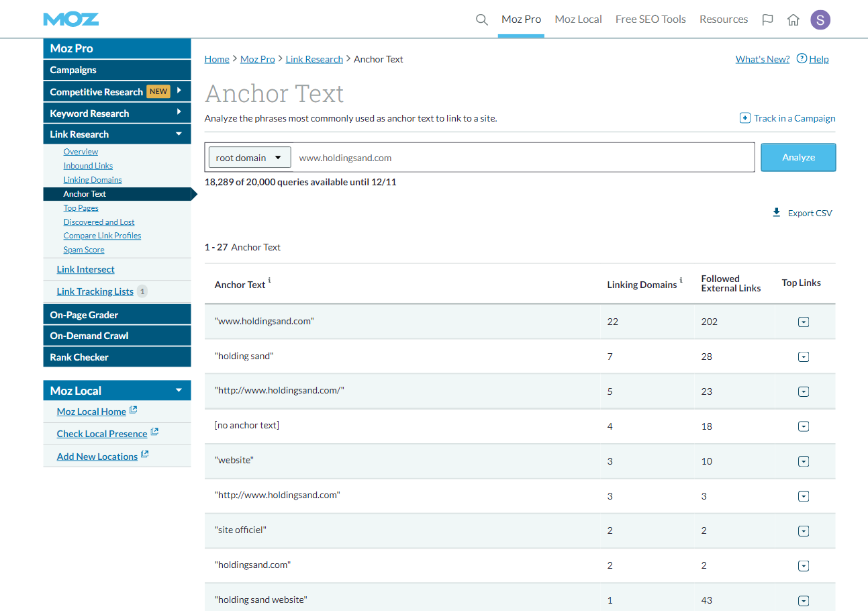Click the flag notifications icon
The height and width of the screenshot is (611, 868).
767,19
